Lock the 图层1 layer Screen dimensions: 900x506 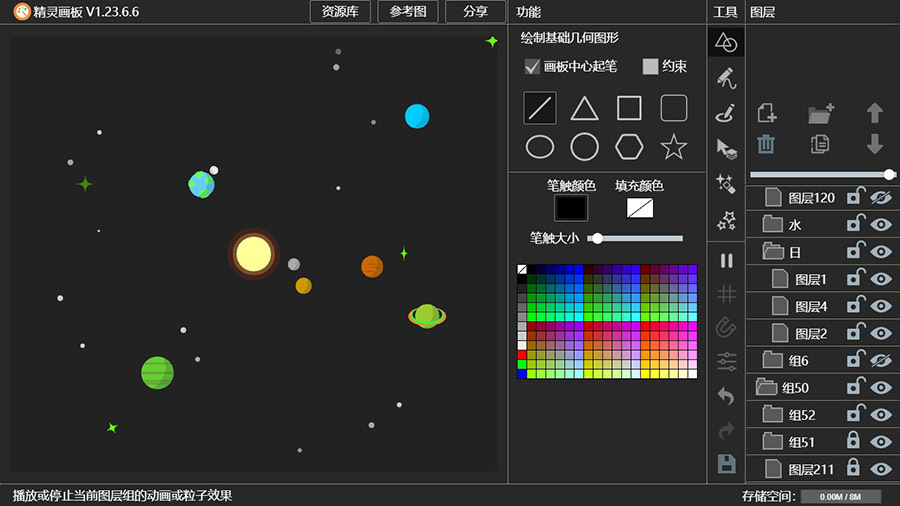[x=854, y=279]
